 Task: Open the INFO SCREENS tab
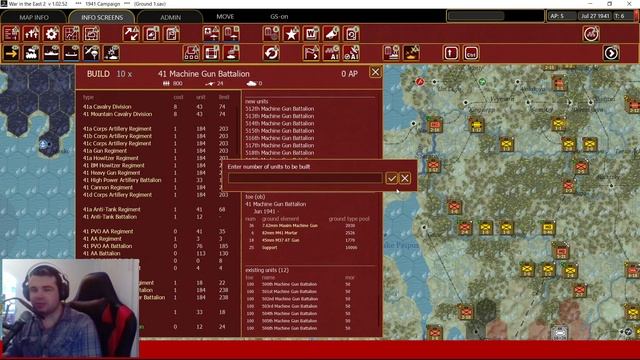tap(102, 17)
